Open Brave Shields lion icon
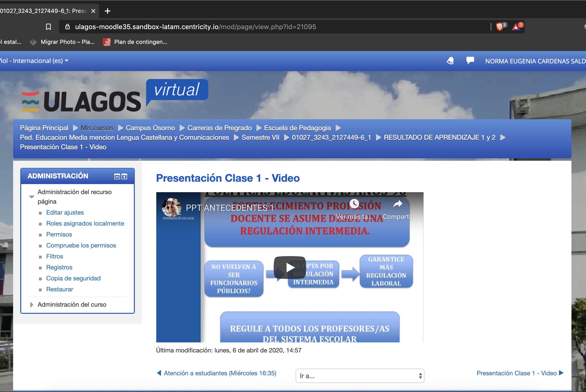Viewport: 586px width, 392px height. pyautogui.click(x=499, y=26)
